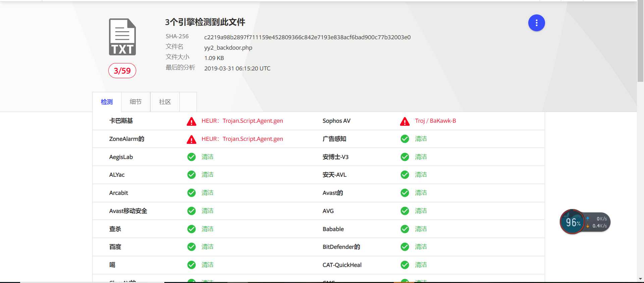
Task: Click the 3/59 detection score badge
Action: click(x=122, y=70)
